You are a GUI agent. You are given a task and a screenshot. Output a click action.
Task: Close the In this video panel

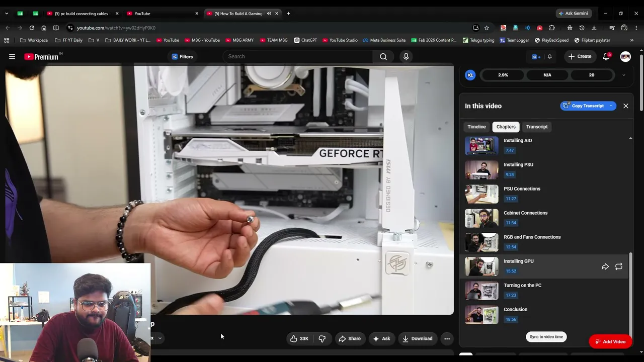coord(626,106)
